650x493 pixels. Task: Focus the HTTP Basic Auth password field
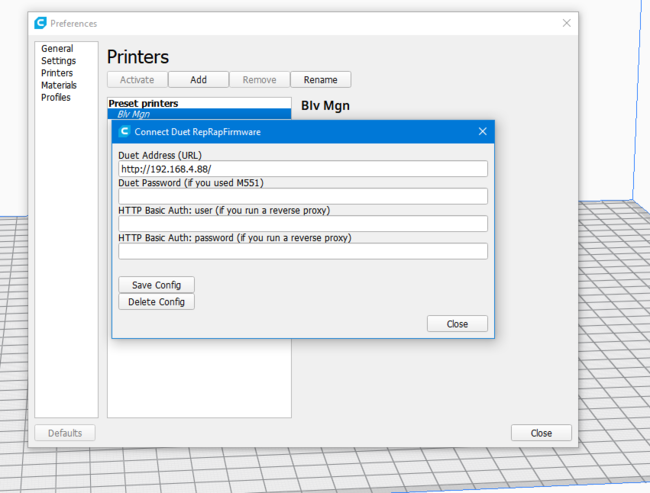tap(303, 251)
